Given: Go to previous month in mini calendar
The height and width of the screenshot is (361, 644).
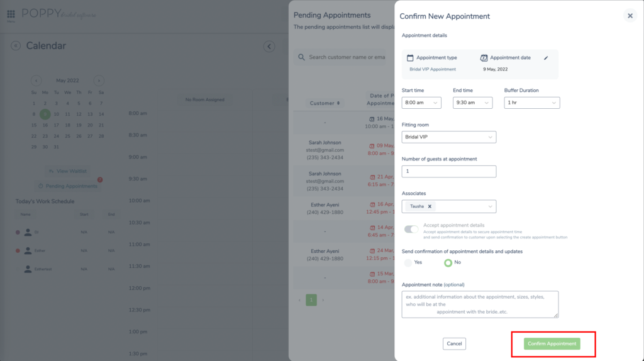Looking at the screenshot, I should pos(36,81).
